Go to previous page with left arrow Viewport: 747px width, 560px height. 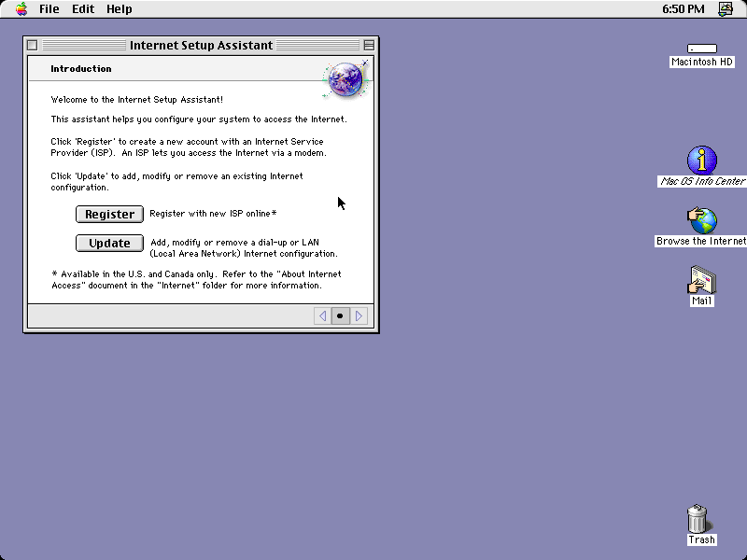322,315
